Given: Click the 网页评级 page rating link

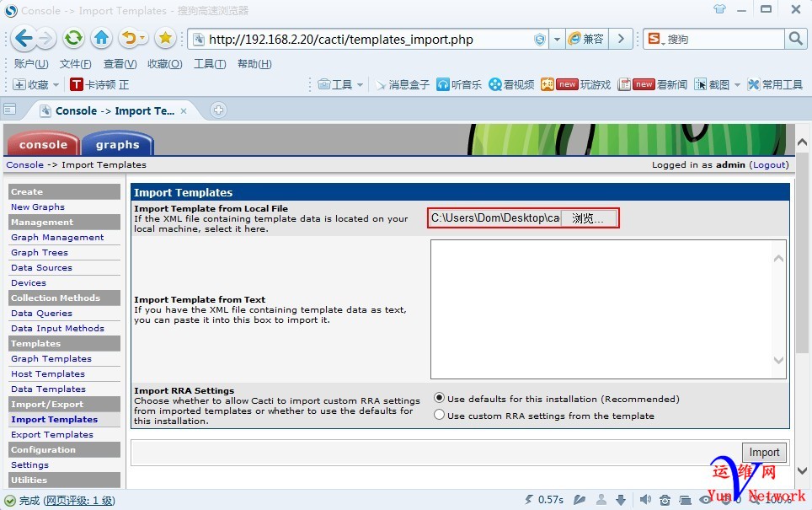Looking at the screenshot, I should [x=78, y=501].
